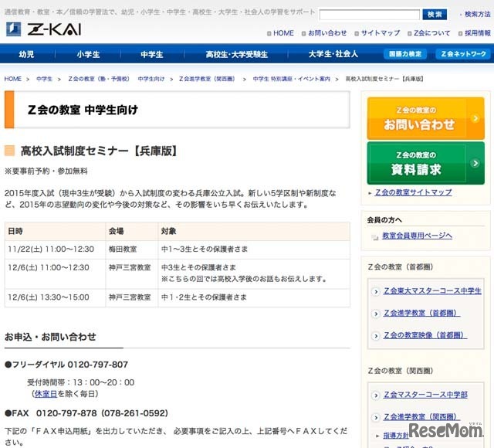
Task: Click the 高校入試制度セミナー【兵庫版】 heading
Action: (x=99, y=151)
